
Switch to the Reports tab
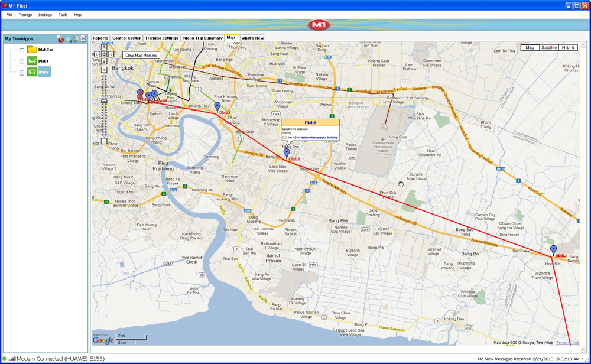click(x=100, y=38)
